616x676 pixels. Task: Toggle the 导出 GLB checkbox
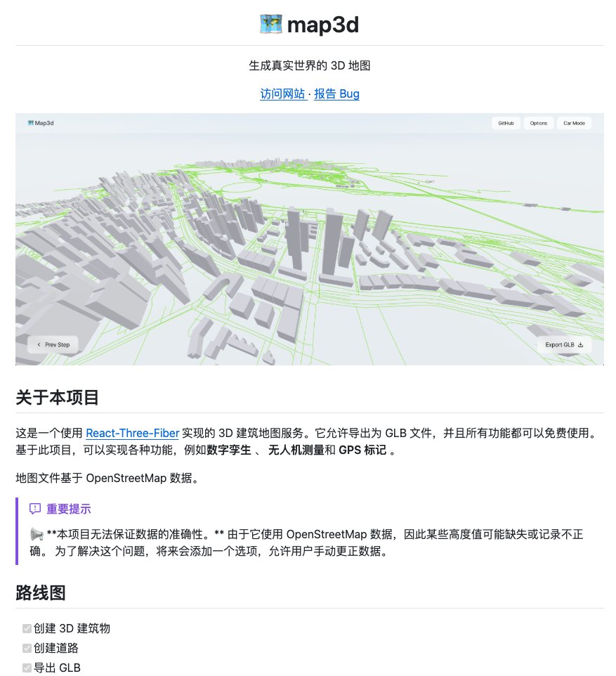27,668
